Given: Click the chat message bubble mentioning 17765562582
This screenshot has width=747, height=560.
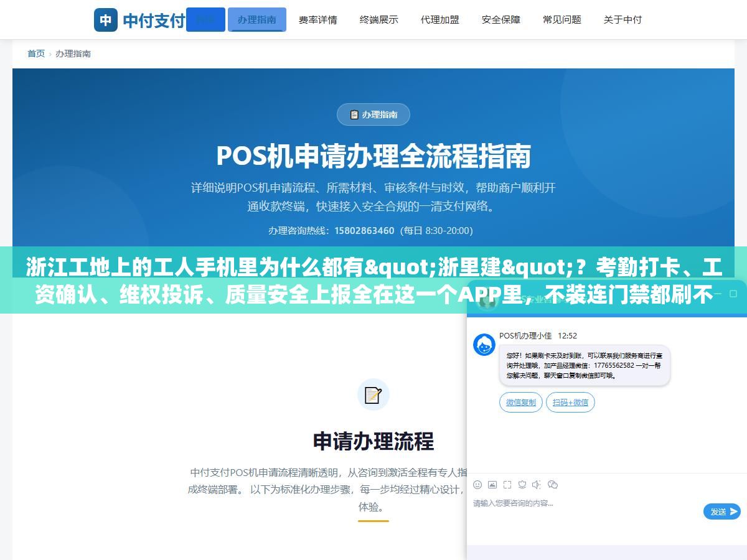Looking at the screenshot, I should tap(585, 365).
